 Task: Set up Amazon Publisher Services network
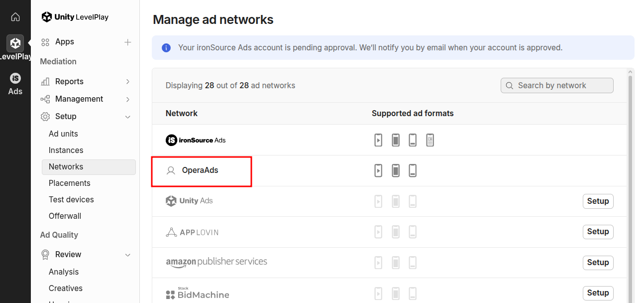click(598, 263)
